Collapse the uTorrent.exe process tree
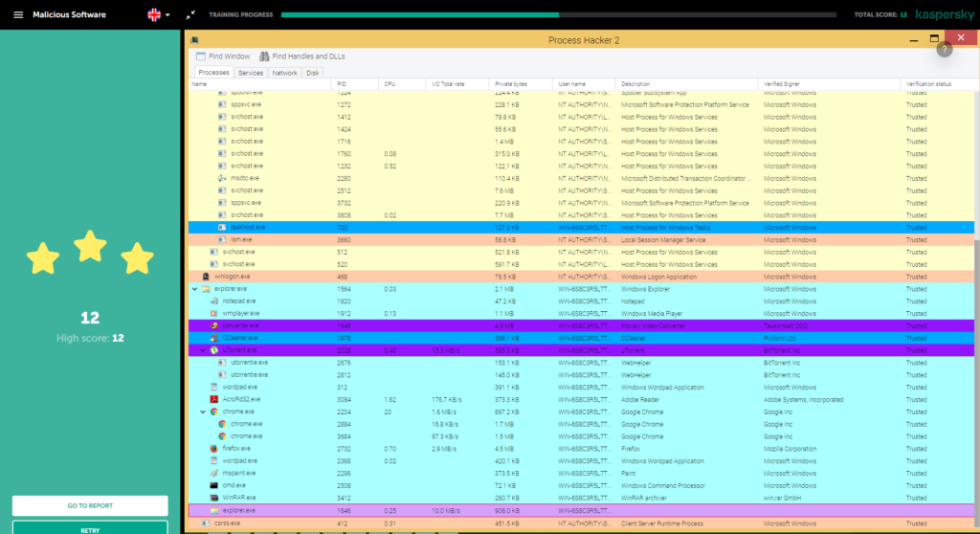980x534 pixels. [x=203, y=350]
